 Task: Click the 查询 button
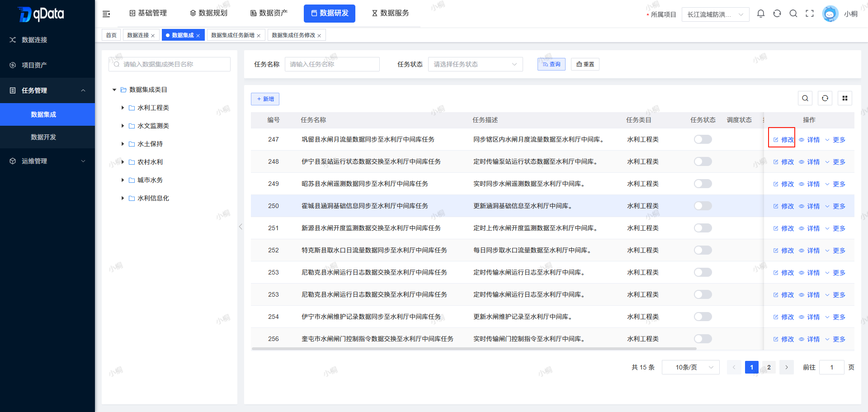(x=552, y=64)
